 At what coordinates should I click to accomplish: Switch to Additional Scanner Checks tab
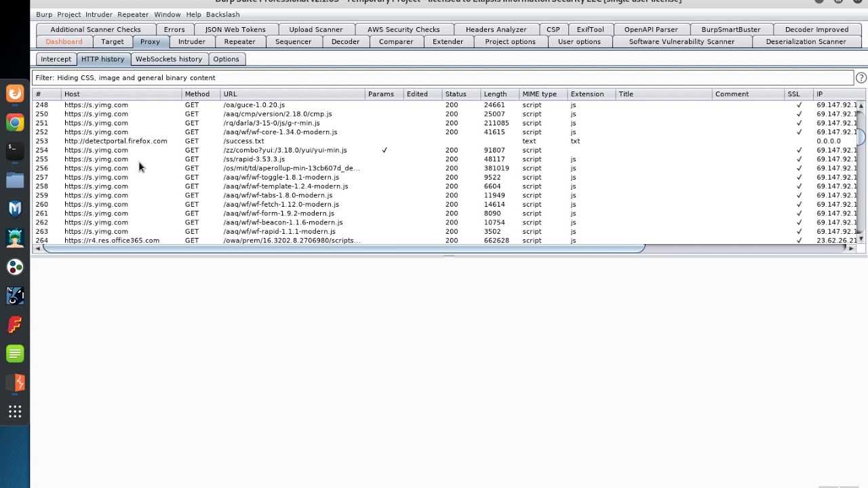(x=96, y=29)
